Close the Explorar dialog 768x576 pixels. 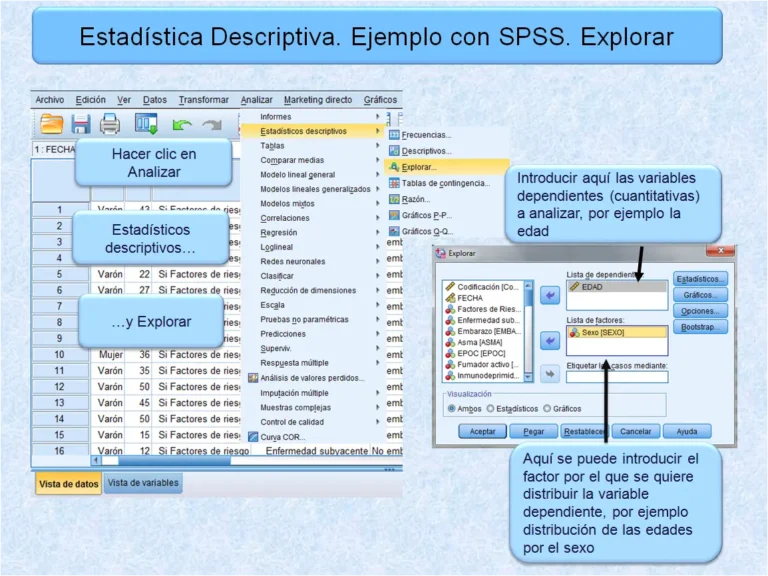click(x=720, y=250)
